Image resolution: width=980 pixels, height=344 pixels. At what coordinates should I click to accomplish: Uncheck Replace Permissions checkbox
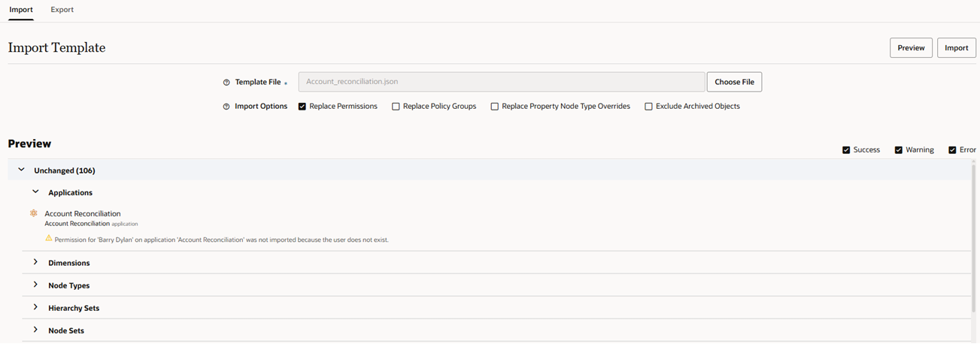(302, 107)
